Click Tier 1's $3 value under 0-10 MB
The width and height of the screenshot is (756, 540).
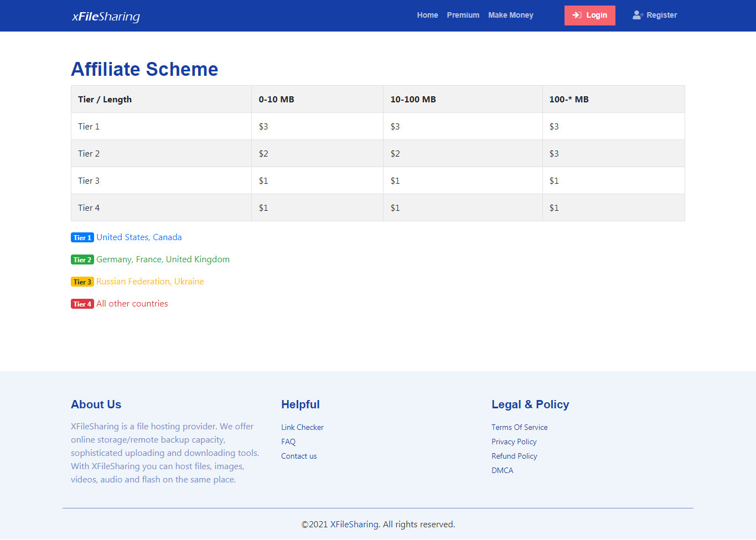263,127
